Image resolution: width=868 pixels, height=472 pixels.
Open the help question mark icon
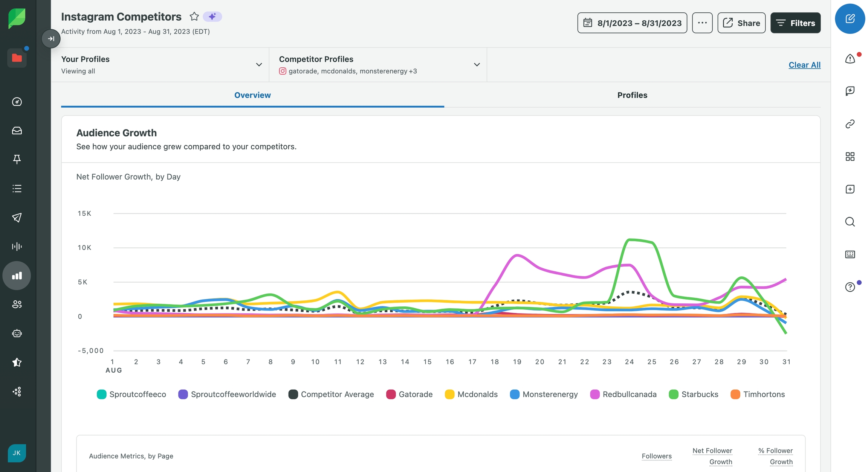coord(850,287)
